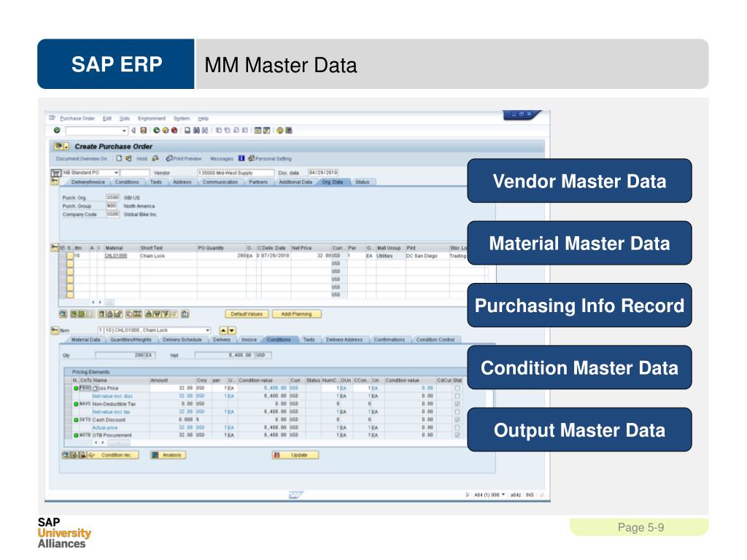The width and height of the screenshot is (747, 560).
Task: Click the Create new document icon
Action: coord(119,158)
